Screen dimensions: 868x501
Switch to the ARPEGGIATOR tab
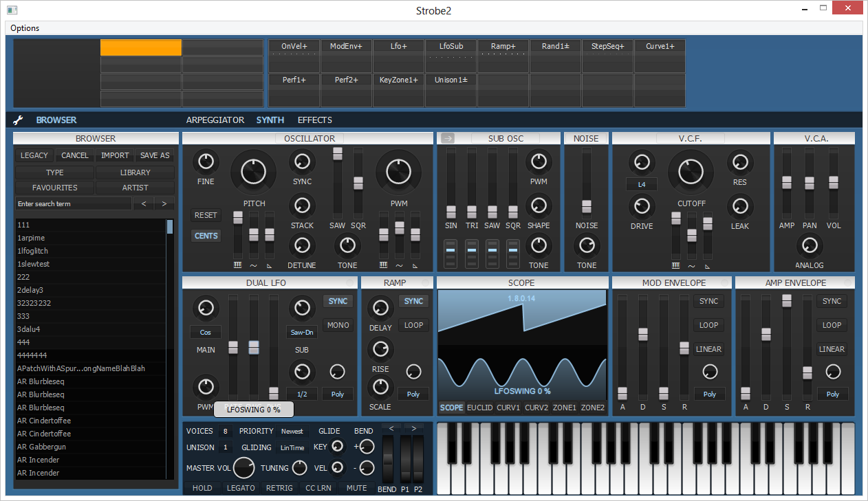[x=215, y=120]
